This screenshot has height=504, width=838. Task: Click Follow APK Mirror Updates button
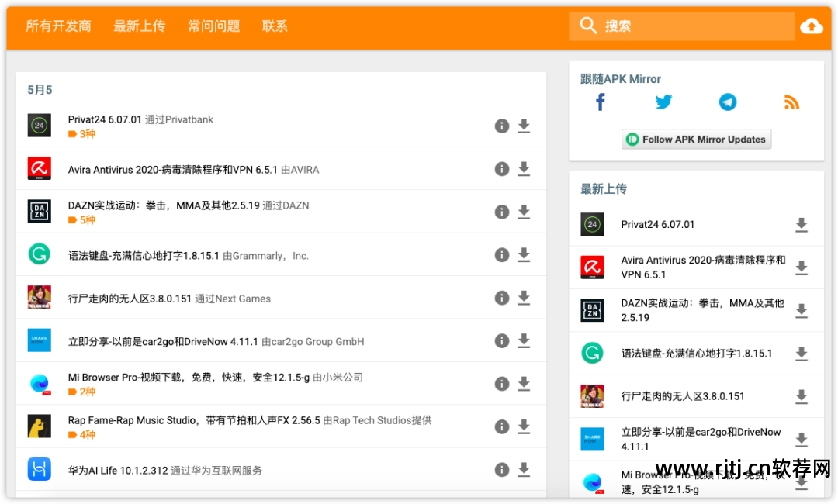tap(696, 140)
